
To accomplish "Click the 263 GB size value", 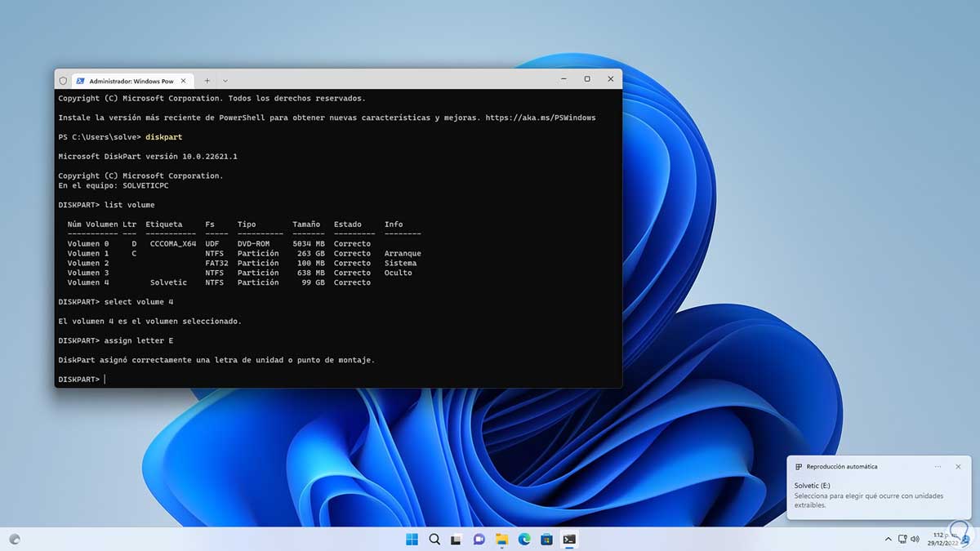I will coord(311,253).
